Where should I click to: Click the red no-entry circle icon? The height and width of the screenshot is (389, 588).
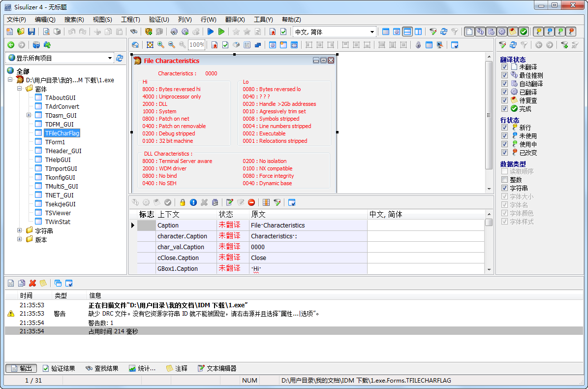251,202
